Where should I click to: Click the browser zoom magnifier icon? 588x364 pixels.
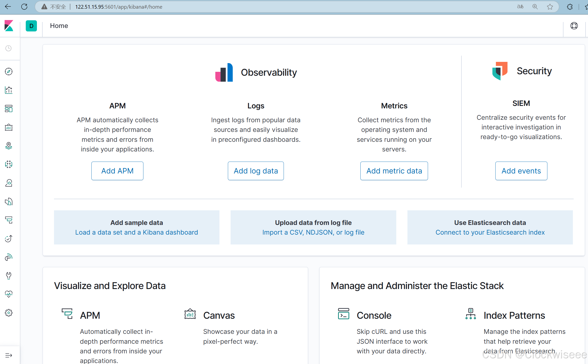[535, 7]
